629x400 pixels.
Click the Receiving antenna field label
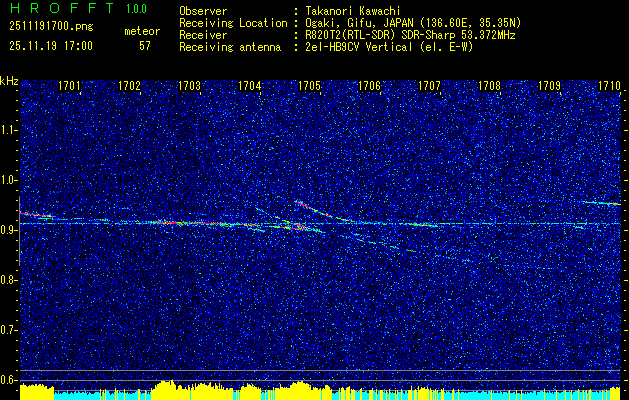230,47
